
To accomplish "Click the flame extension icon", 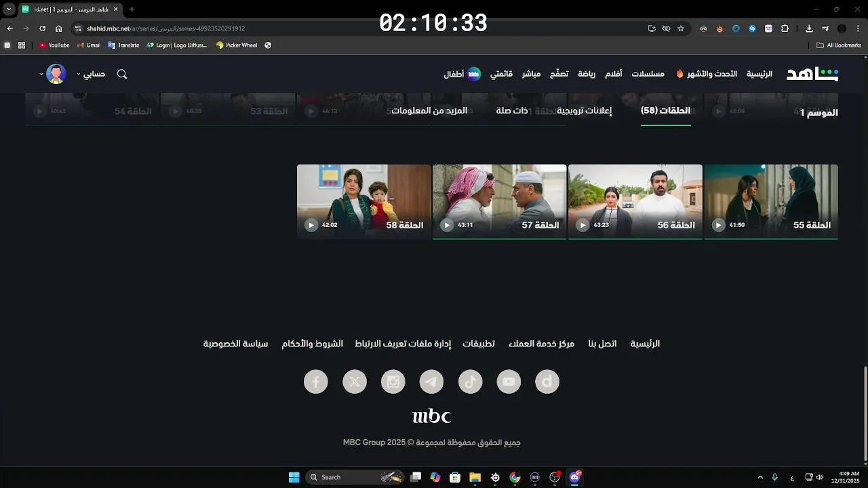I will (719, 28).
